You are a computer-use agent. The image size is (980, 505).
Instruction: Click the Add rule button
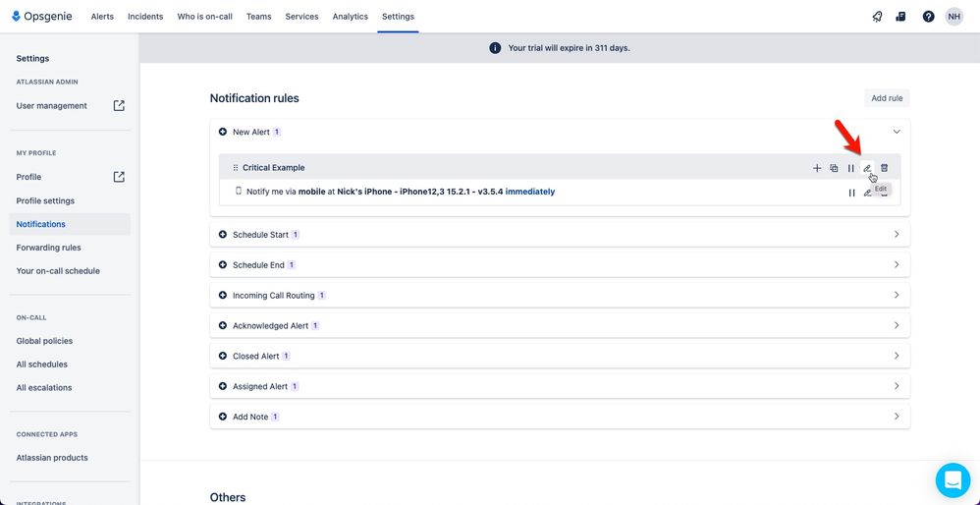coord(887,98)
